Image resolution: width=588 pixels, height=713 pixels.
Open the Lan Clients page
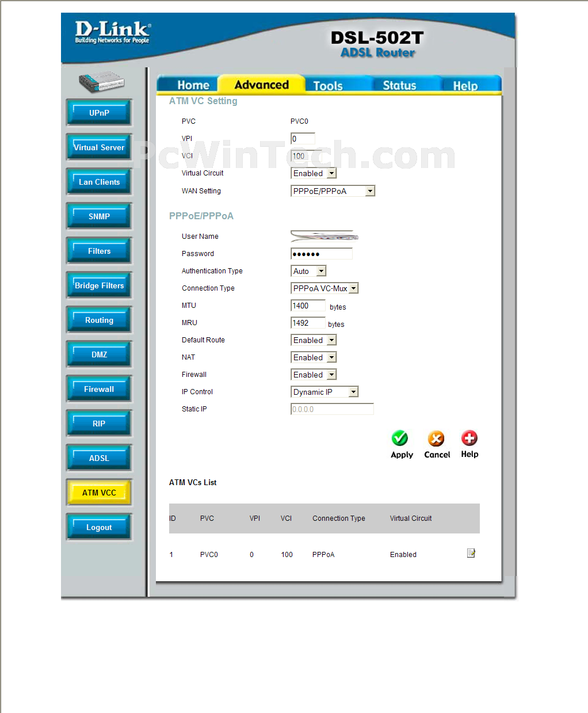[99, 182]
